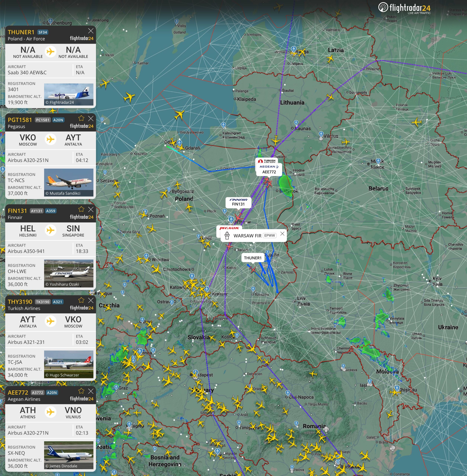Click the Vilnius airport pin icon
This screenshot has height=476, width=467.
coord(321,134)
